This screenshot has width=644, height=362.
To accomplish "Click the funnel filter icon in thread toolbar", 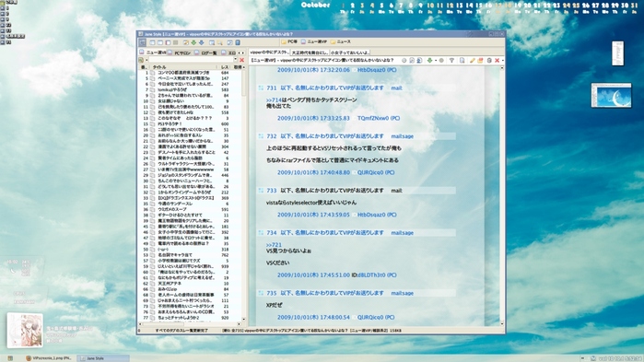I will pos(451,61).
